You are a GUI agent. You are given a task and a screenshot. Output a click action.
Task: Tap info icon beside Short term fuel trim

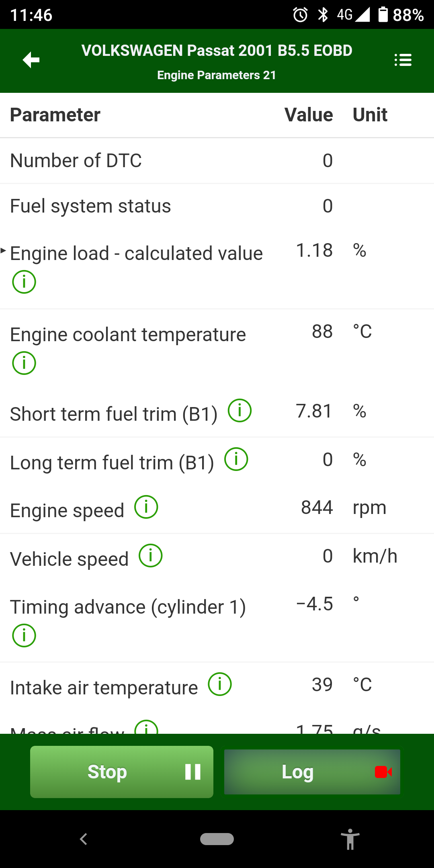coord(240,411)
